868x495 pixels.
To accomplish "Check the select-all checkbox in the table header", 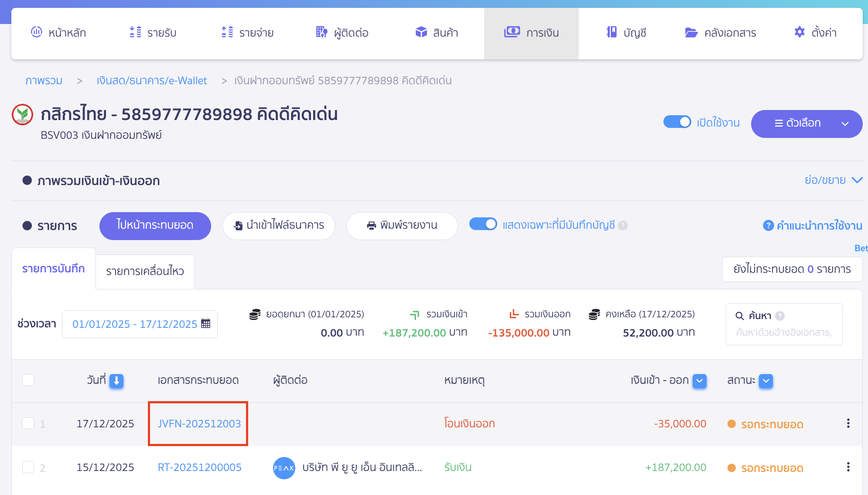I will point(28,380).
